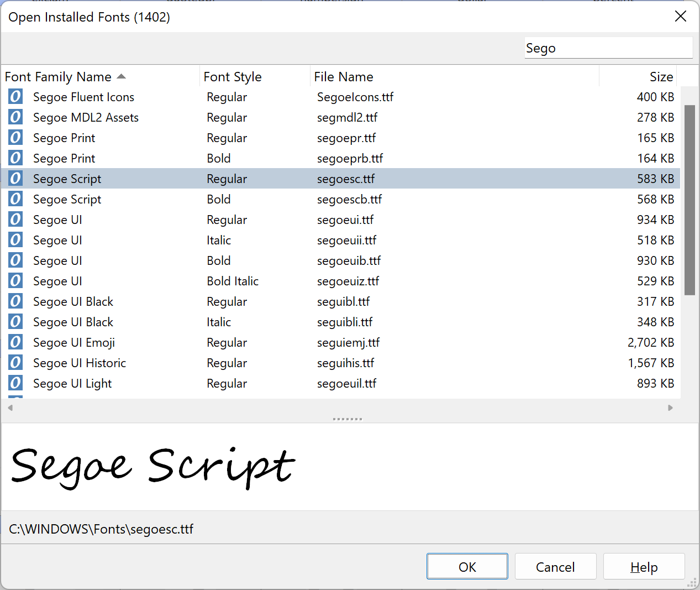Image resolution: width=700 pixels, height=590 pixels.
Task: Click the 1,567 KB size value
Action: coord(651,363)
